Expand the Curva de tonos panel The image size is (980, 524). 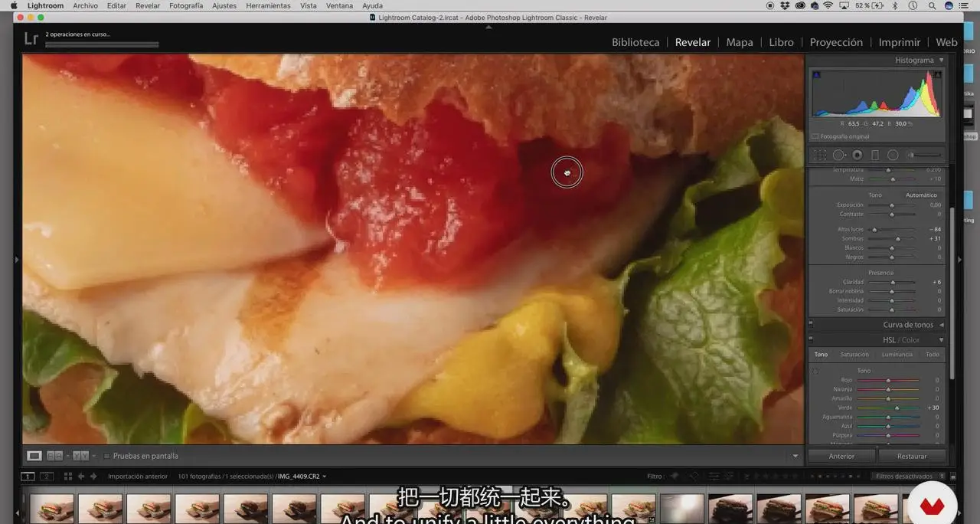pyautogui.click(x=942, y=325)
